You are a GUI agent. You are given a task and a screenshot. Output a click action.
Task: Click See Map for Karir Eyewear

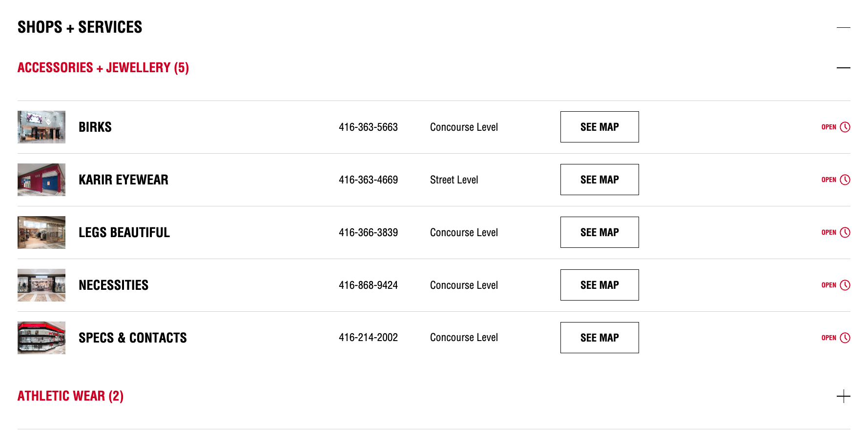599,180
